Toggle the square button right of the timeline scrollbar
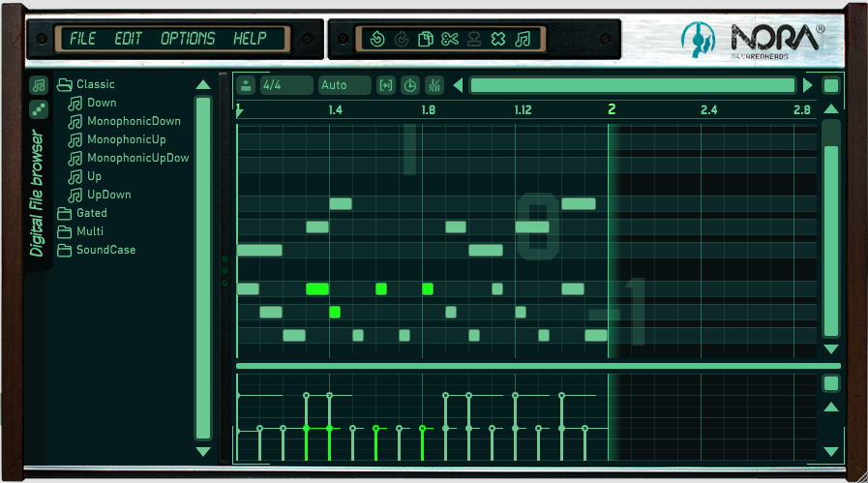The width and height of the screenshot is (868, 483). 831,85
